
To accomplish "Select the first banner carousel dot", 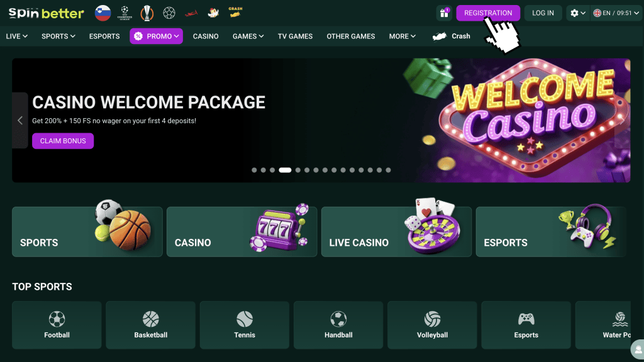I will [254, 170].
